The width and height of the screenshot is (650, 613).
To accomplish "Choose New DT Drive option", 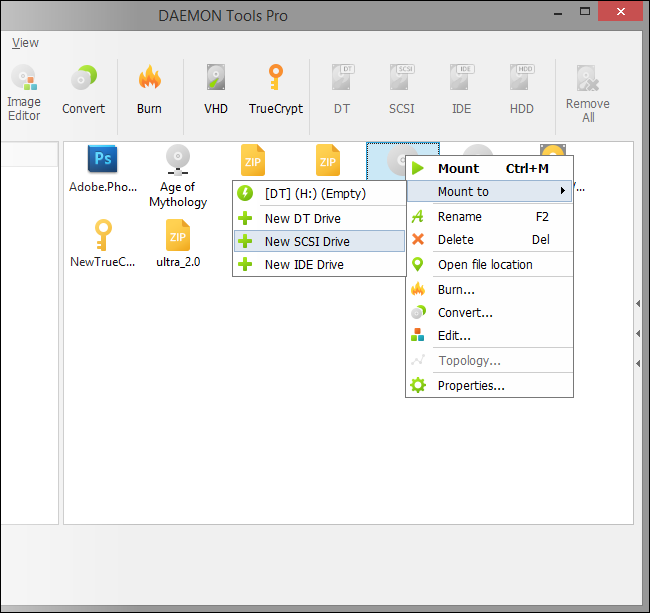I will 302,218.
